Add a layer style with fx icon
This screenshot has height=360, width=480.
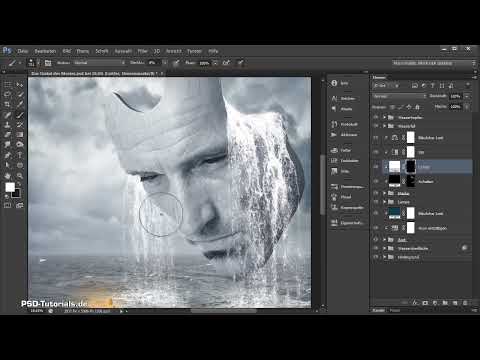415,303
